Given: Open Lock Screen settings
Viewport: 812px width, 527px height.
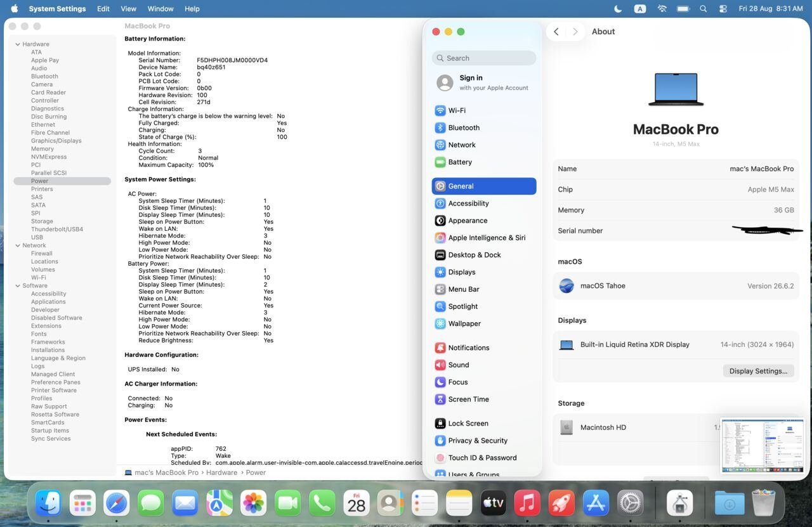Looking at the screenshot, I should coord(484,423).
